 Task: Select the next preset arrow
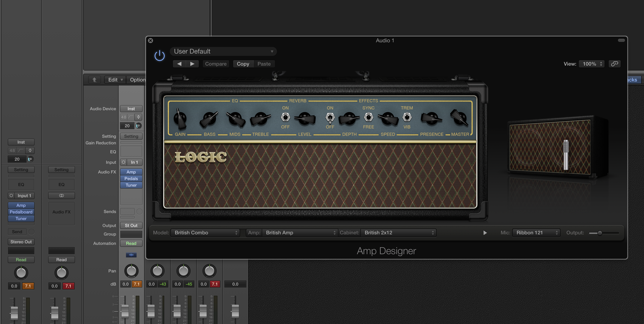[x=192, y=64]
